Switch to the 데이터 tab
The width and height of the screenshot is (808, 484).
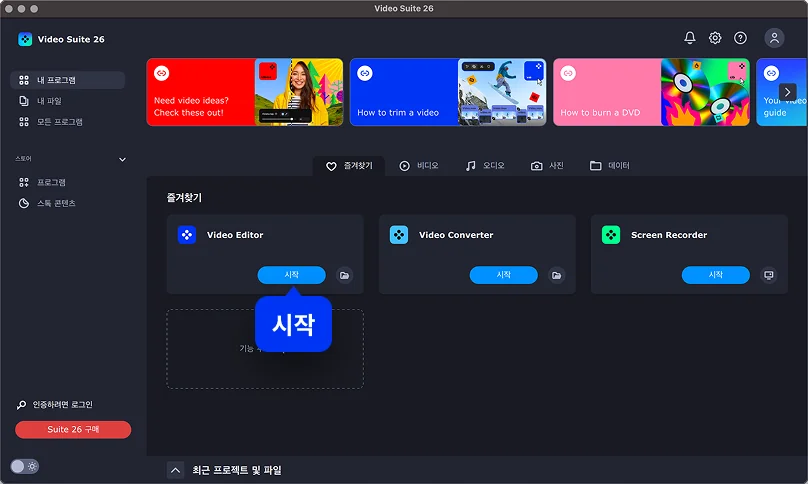pos(610,165)
